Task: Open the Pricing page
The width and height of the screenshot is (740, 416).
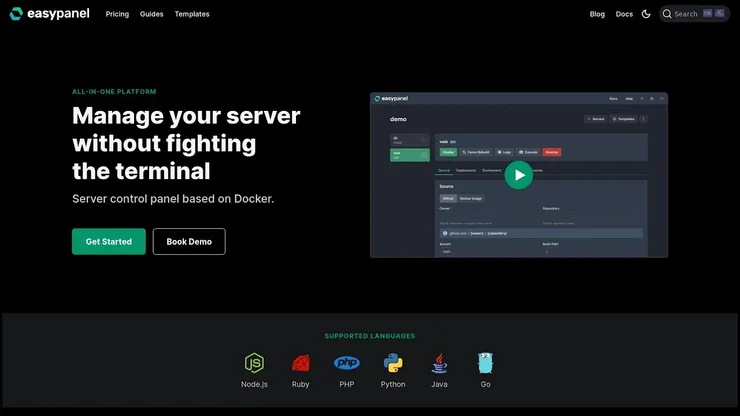Action: coord(117,14)
